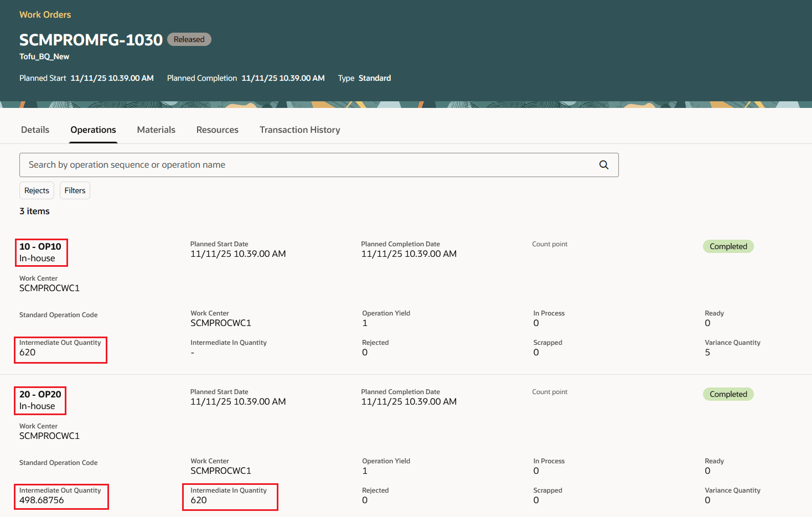View the Transaction History tab

point(300,130)
